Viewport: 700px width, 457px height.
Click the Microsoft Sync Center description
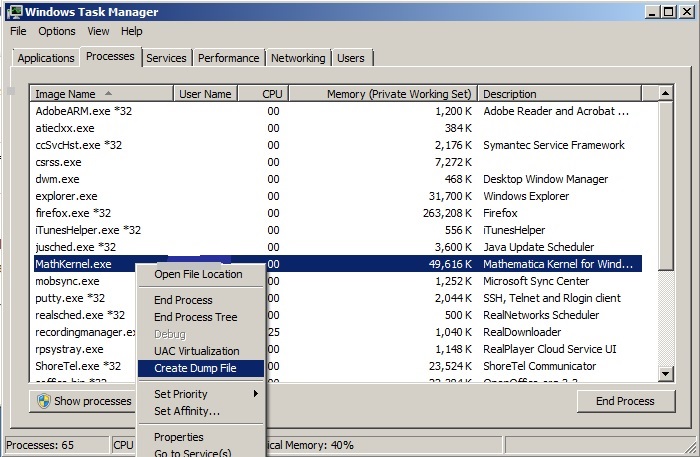click(x=536, y=281)
